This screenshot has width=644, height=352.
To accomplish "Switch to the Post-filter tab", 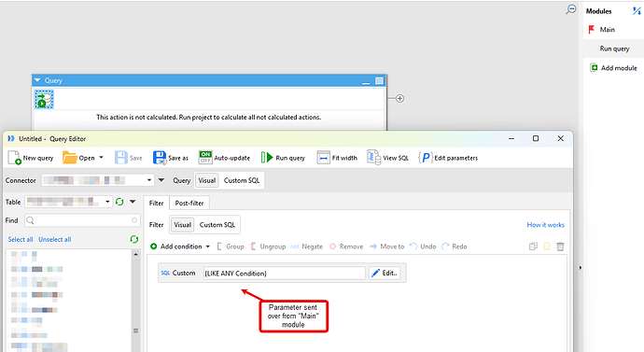I will 189,203.
